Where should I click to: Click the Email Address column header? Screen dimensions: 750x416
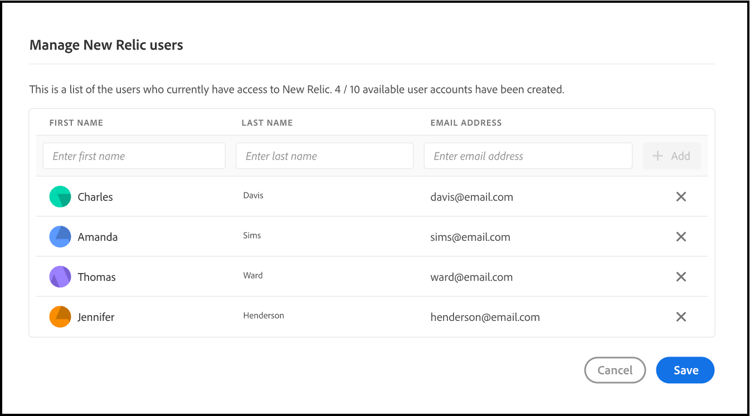coord(466,123)
